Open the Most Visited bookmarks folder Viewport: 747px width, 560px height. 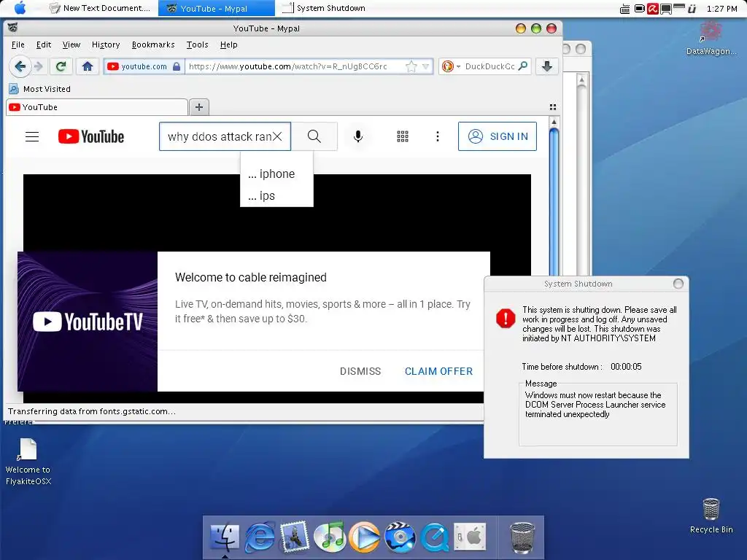(x=40, y=89)
